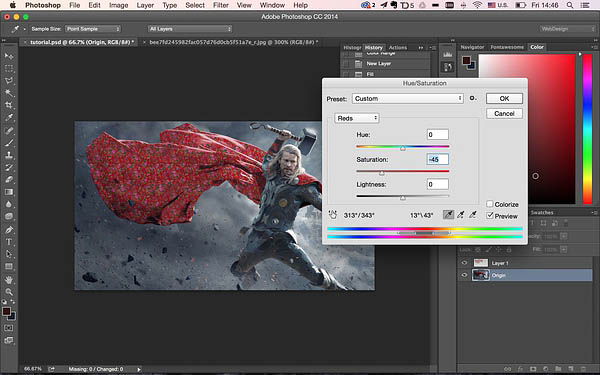Toggle the Preview checkbox

489,215
